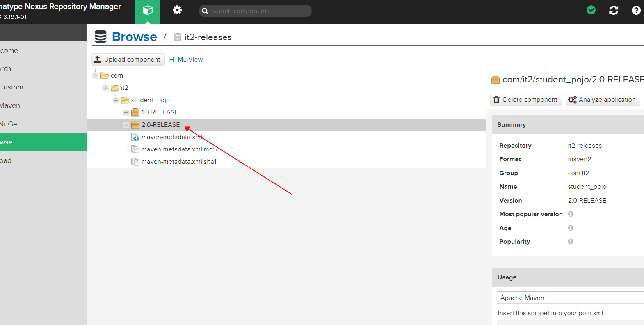Select the student_pojo tree row label

tap(151, 100)
